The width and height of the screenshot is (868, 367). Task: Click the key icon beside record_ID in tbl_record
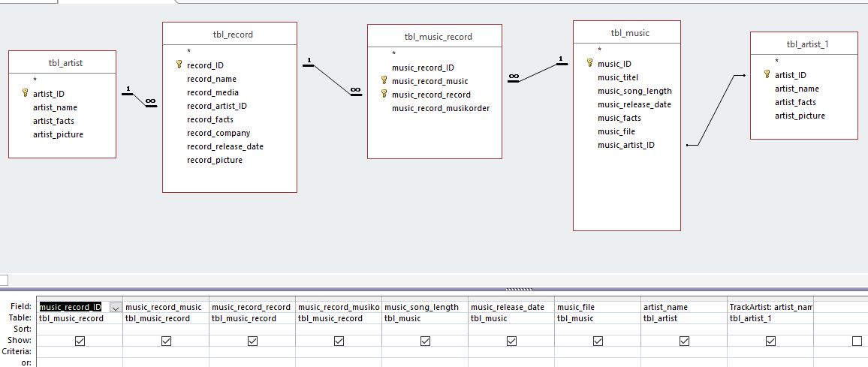pos(179,65)
